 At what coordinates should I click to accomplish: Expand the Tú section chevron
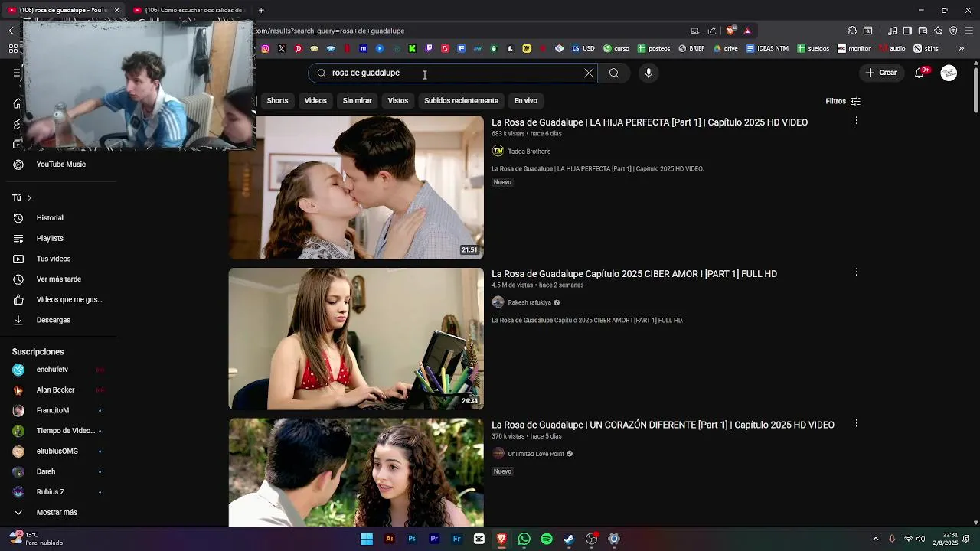[x=29, y=198]
